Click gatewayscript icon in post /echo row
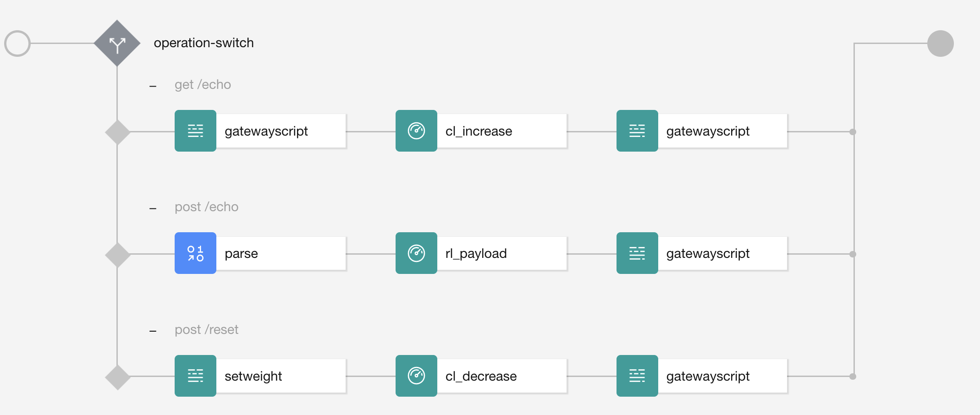Screen dimensions: 980x415 click(637, 253)
